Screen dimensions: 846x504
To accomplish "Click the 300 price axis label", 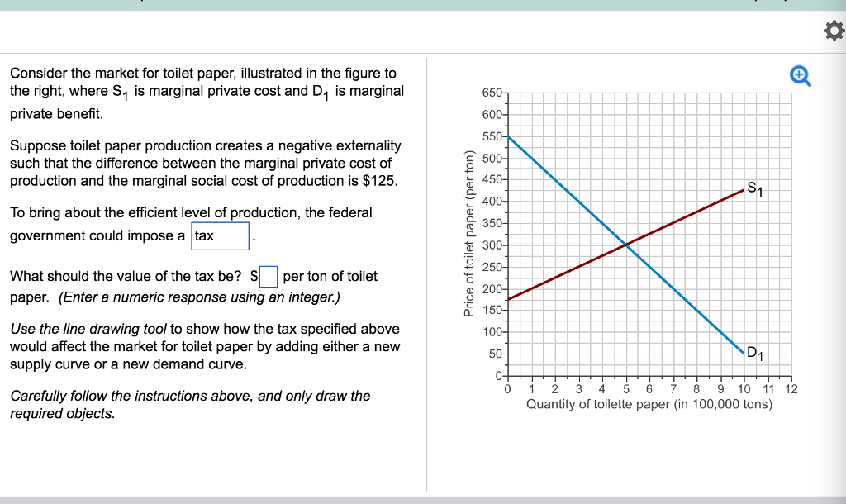I will click(492, 245).
